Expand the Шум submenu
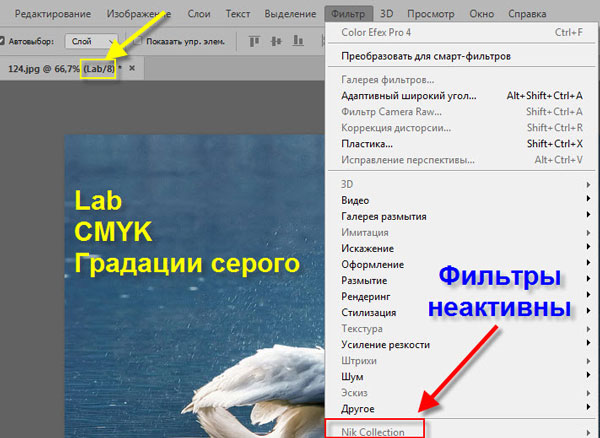The height and width of the screenshot is (438, 600). tap(462, 377)
